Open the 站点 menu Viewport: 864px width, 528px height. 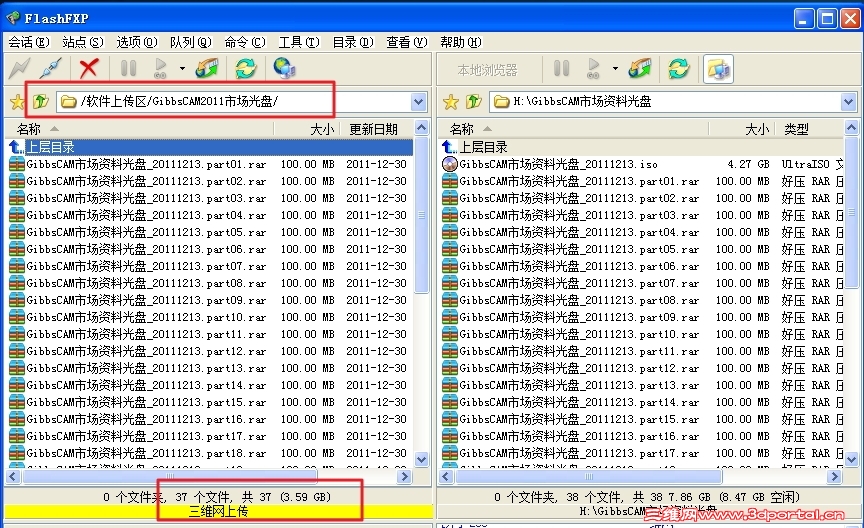pos(83,42)
